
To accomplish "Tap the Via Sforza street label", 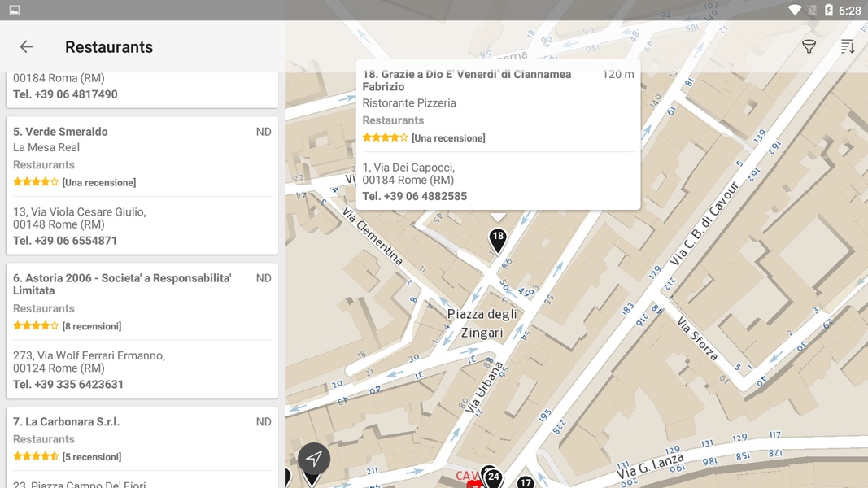I will 697,338.
